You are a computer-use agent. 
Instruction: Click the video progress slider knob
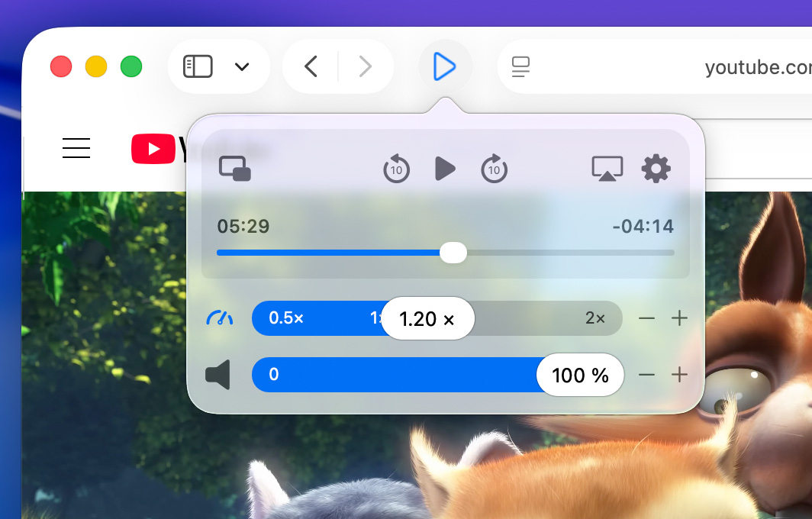click(453, 253)
